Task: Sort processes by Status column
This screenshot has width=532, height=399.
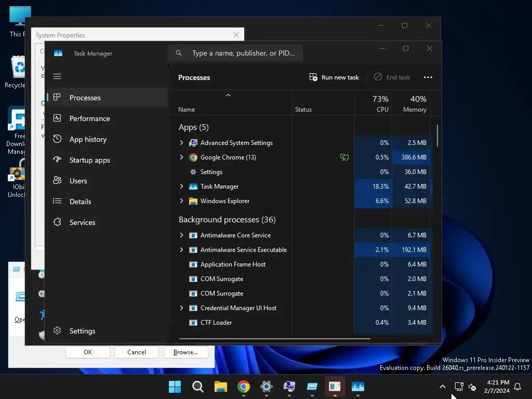Action: coord(303,110)
